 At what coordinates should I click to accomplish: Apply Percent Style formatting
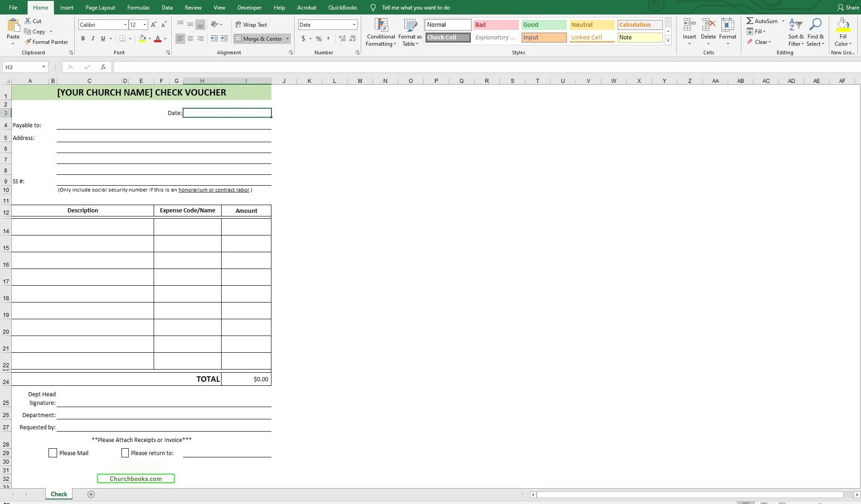coord(319,38)
